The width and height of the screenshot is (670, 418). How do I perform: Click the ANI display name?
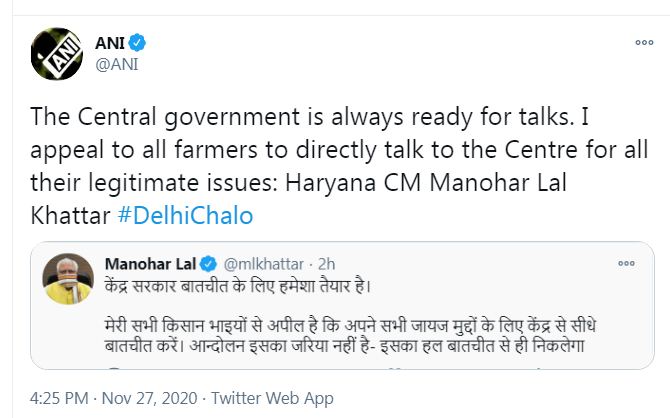point(109,42)
